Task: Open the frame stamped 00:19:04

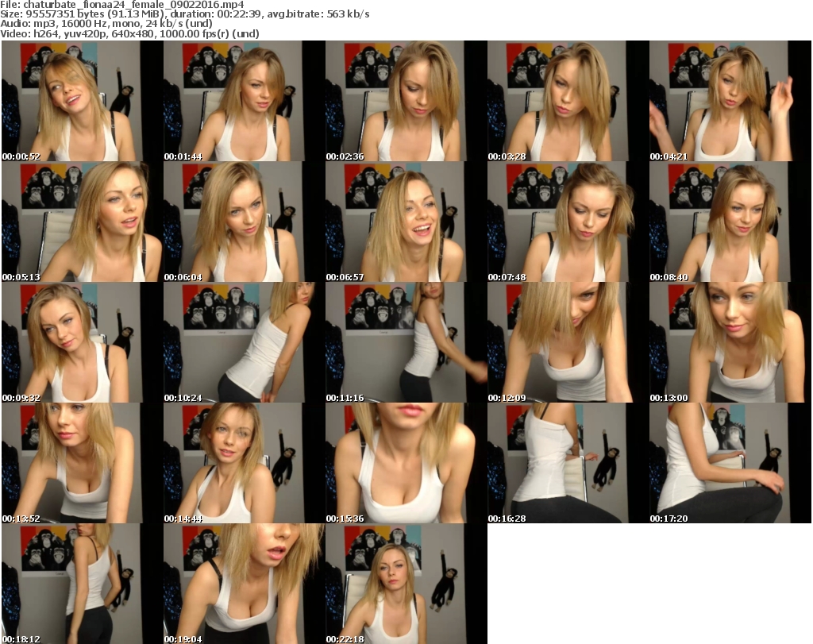Action: 245,584
